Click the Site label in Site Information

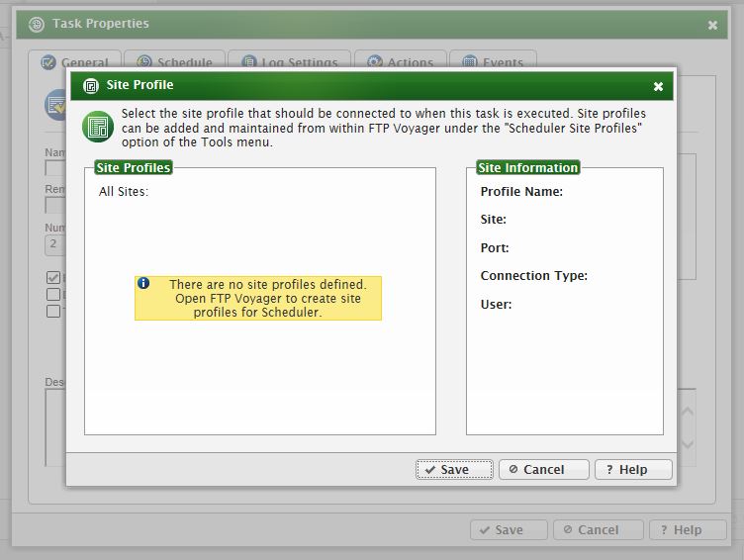[493, 220]
